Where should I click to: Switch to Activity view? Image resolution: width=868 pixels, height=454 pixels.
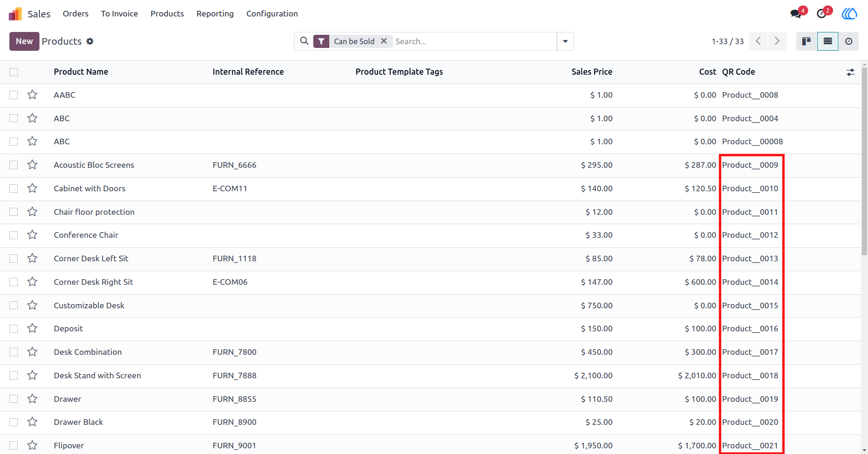click(x=848, y=41)
